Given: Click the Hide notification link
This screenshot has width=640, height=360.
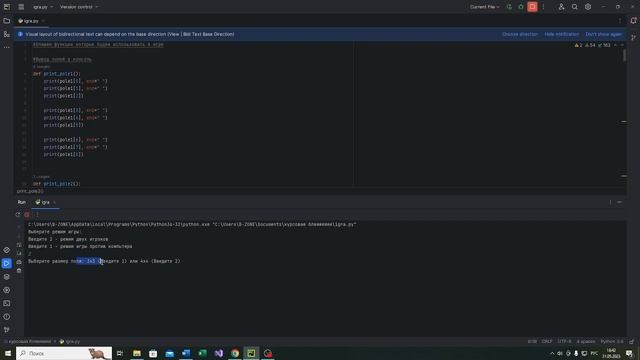Looking at the screenshot, I should coord(561,34).
